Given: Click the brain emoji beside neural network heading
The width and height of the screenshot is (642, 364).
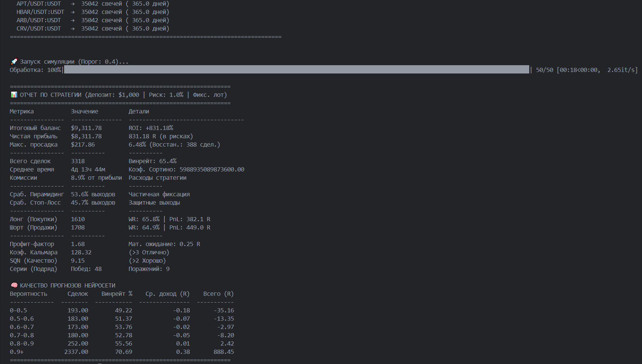Looking at the screenshot, I should (14, 285).
